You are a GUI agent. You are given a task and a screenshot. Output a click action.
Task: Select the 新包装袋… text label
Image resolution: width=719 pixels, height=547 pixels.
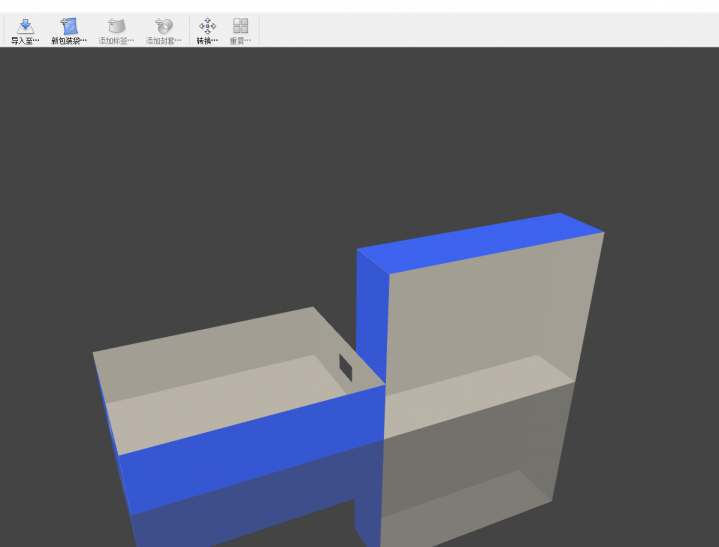(69, 41)
